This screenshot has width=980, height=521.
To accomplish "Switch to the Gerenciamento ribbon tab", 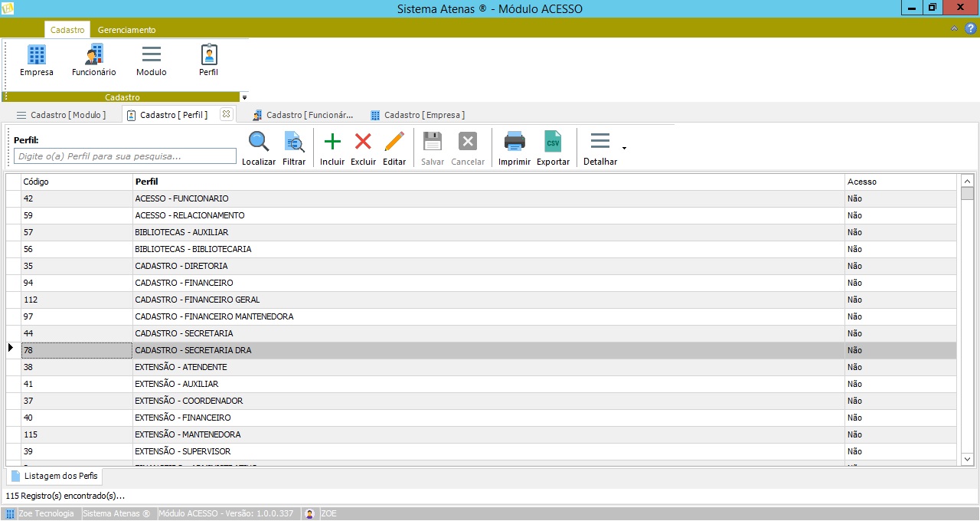I will tap(126, 30).
